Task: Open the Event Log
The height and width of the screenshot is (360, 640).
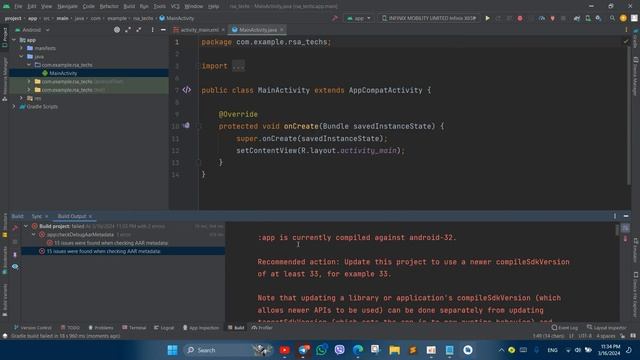Action: click(564, 327)
